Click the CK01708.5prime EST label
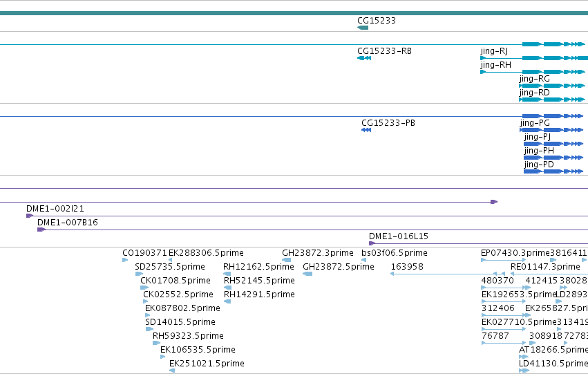Image resolution: width=588 pixels, height=374 pixels. [x=176, y=281]
